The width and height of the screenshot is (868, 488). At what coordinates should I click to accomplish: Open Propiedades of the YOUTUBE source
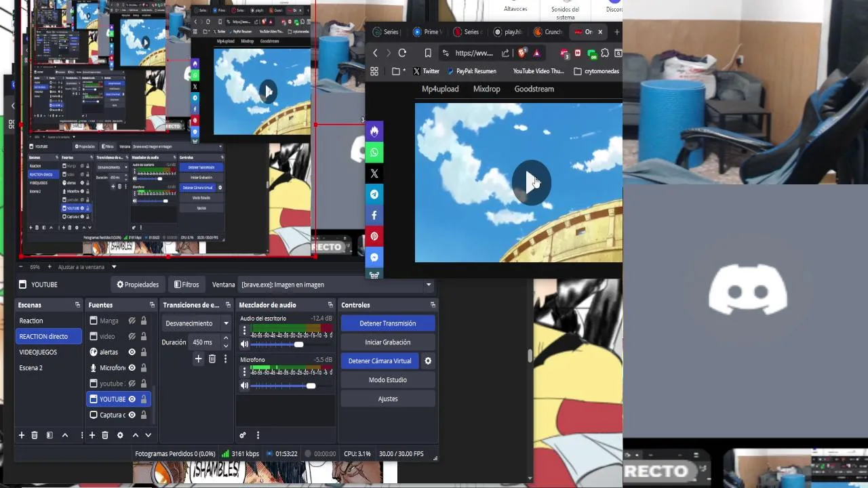(x=138, y=285)
